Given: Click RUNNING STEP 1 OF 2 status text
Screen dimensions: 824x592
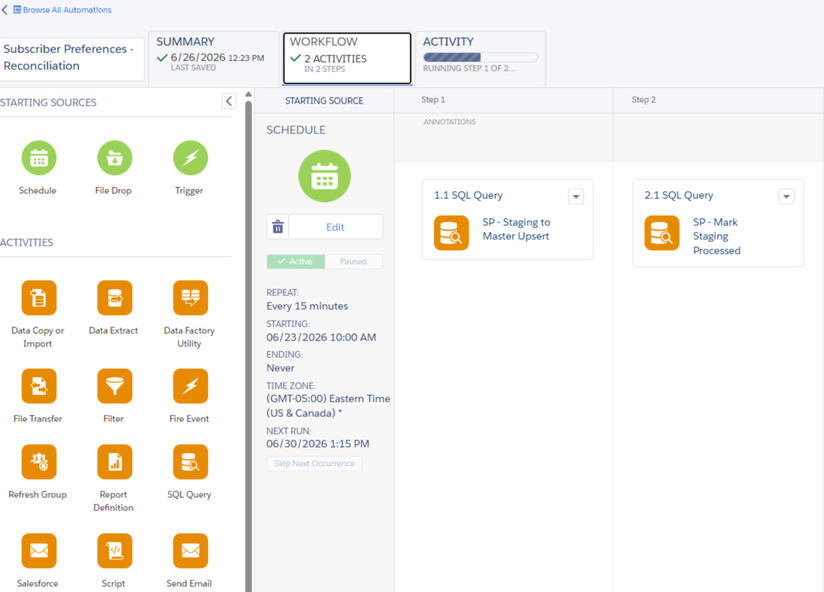Looking at the screenshot, I should (469, 68).
